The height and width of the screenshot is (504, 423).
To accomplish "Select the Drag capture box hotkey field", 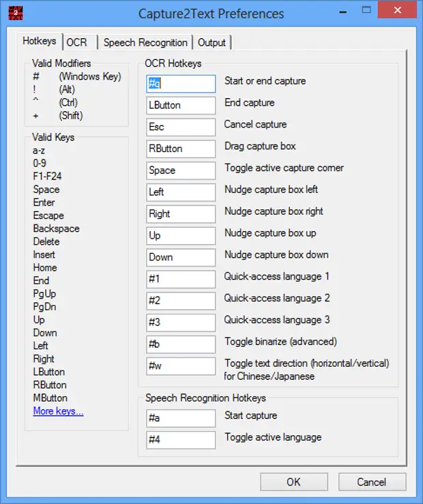I will pos(181,149).
